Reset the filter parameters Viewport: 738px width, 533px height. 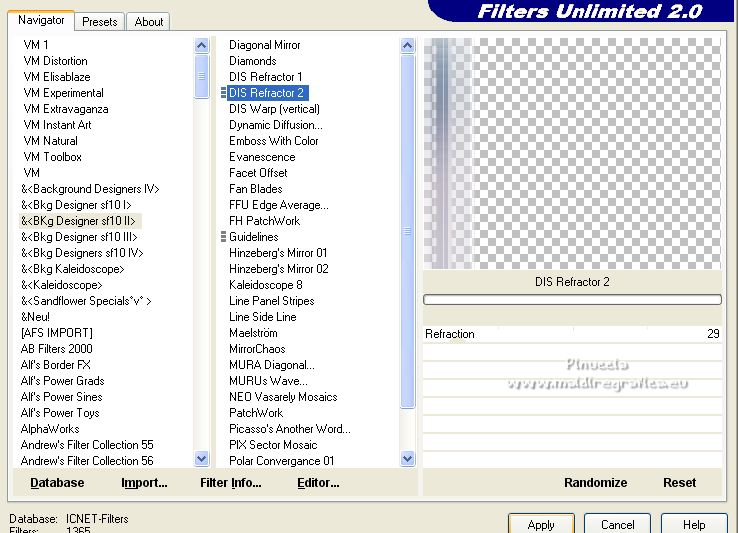(679, 483)
